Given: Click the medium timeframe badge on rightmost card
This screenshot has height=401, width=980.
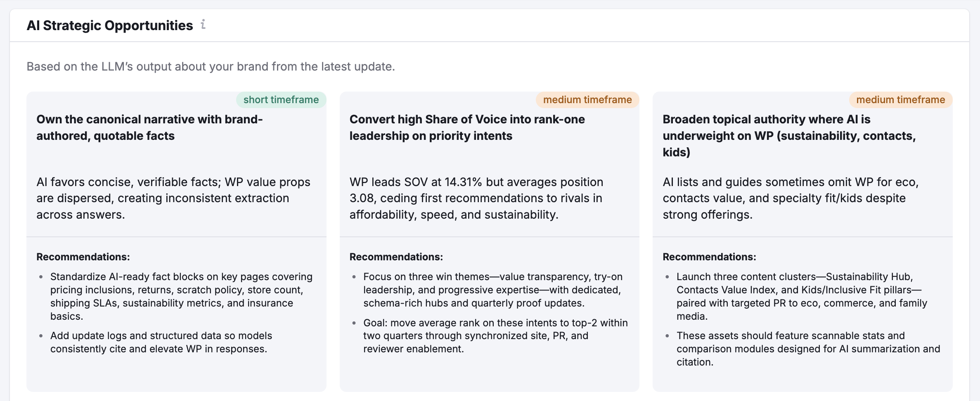Looking at the screenshot, I should 900,99.
